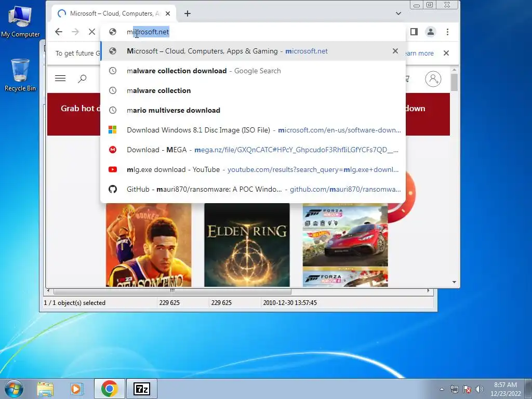Expand the tab search chevron
This screenshot has height=399, width=532.
(x=398, y=14)
